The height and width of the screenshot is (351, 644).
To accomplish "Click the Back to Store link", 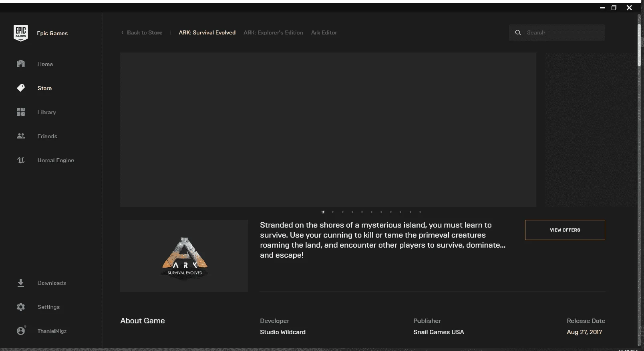I will point(145,32).
